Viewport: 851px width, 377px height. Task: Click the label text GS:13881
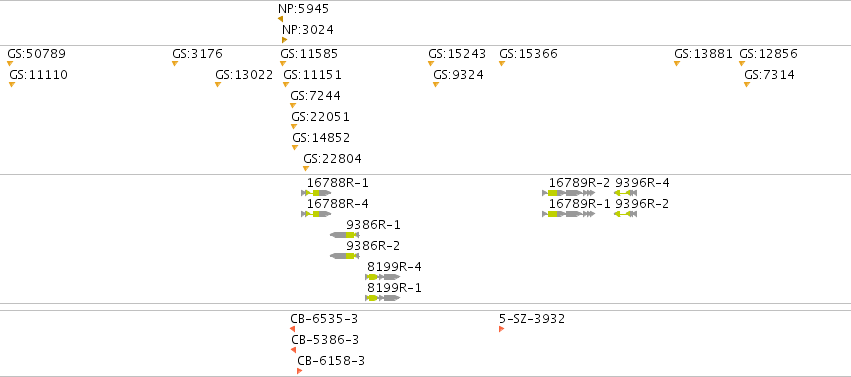703,54
